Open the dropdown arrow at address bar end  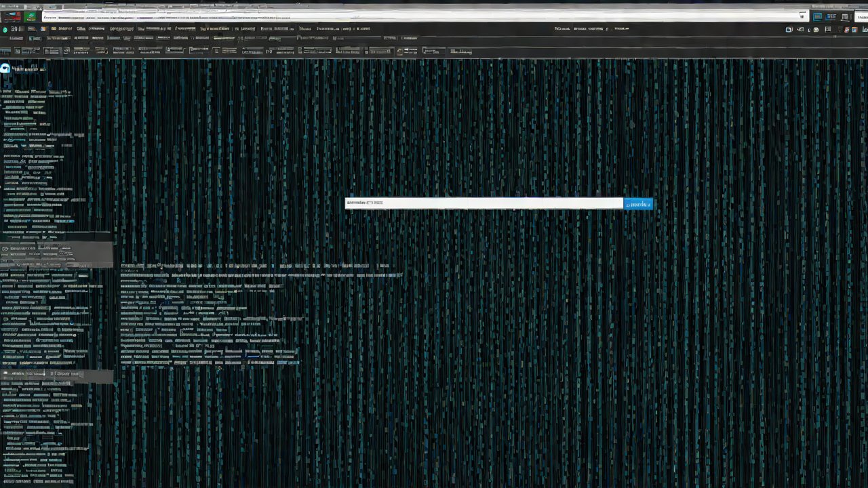tap(803, 16)
